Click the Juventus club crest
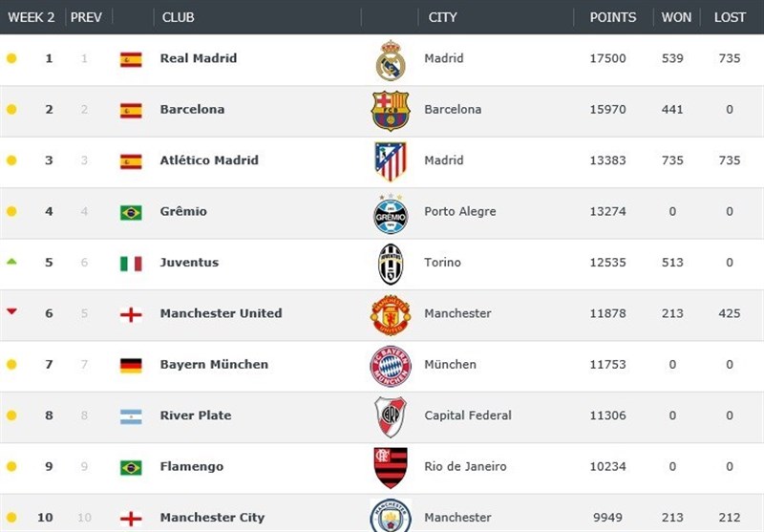 (x=391, y=264)
